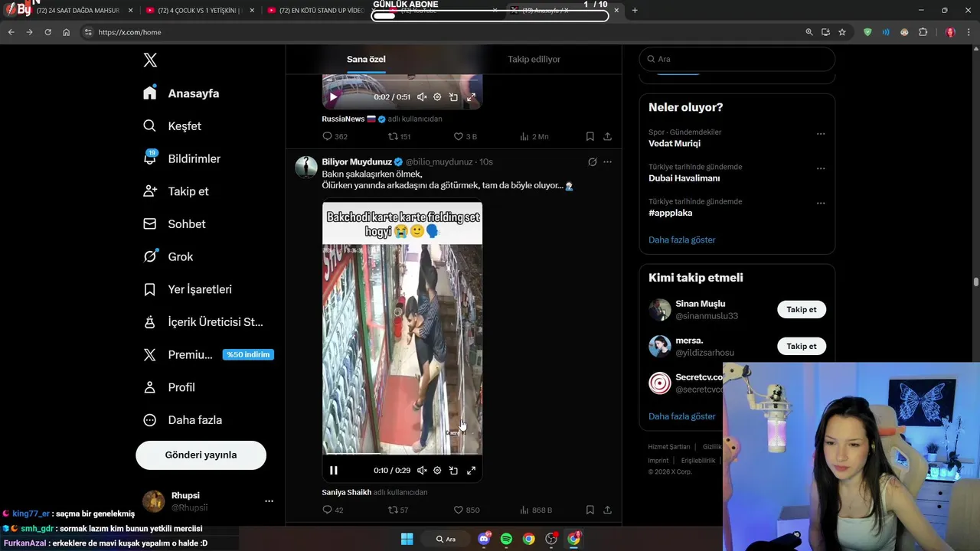Enter fullscreen on RussiaNews video
Screen dimensions: 980x551
[471, 97]
